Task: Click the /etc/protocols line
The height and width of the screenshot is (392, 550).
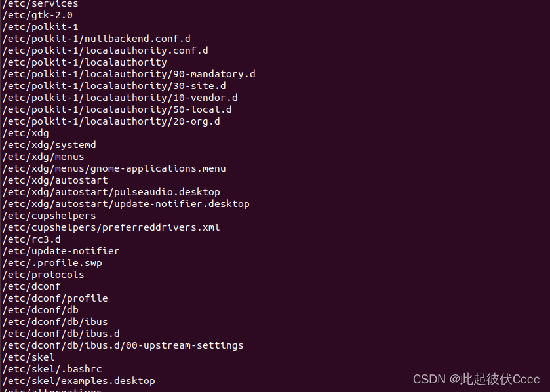Action: coord(43,275)
